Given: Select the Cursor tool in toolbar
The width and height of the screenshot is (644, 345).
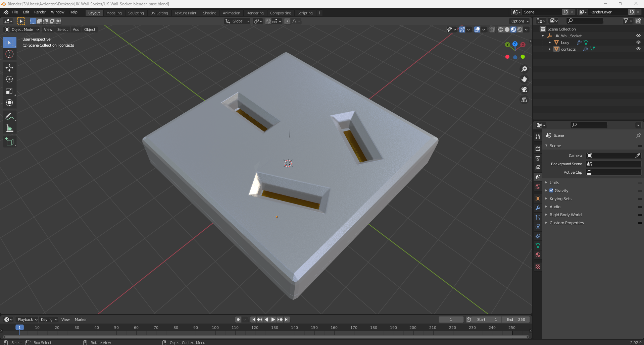Looking at the screenshot, I should pyautogui.click(x=9, y=54).
